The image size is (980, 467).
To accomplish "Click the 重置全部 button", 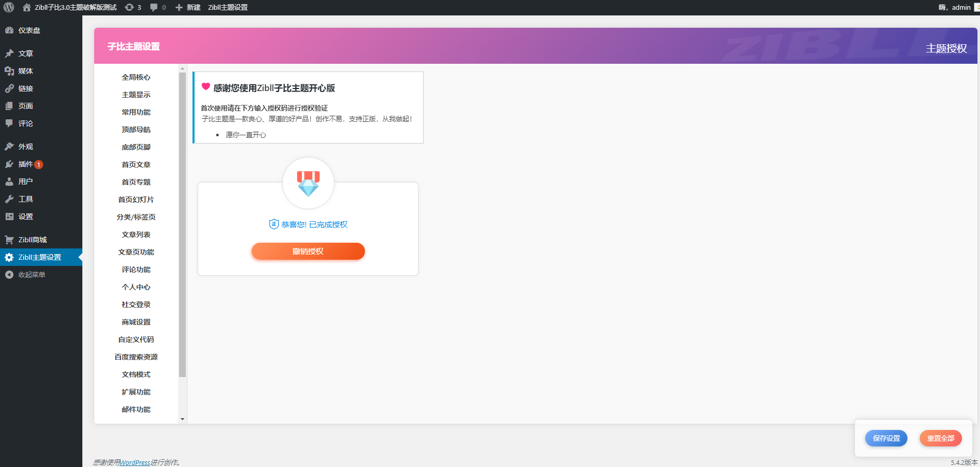I will tap(940, 438).
